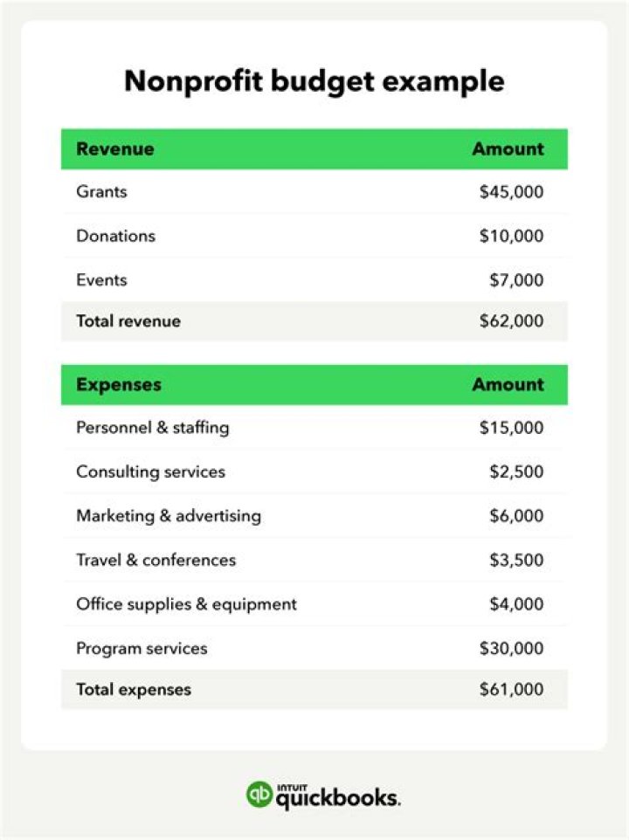Click the Nonprofit budget example title
The width and height of the screenshot is (629, 840).
pyautogui.click(x=314, y=81)
